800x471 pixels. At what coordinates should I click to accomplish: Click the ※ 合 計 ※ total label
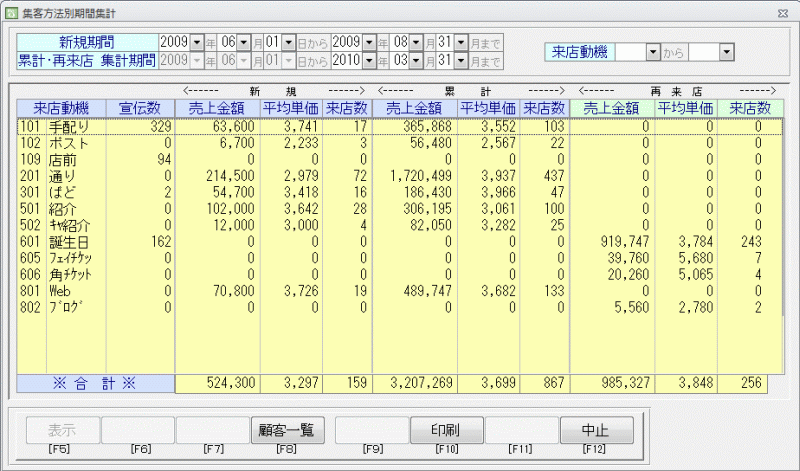(95, 384)
